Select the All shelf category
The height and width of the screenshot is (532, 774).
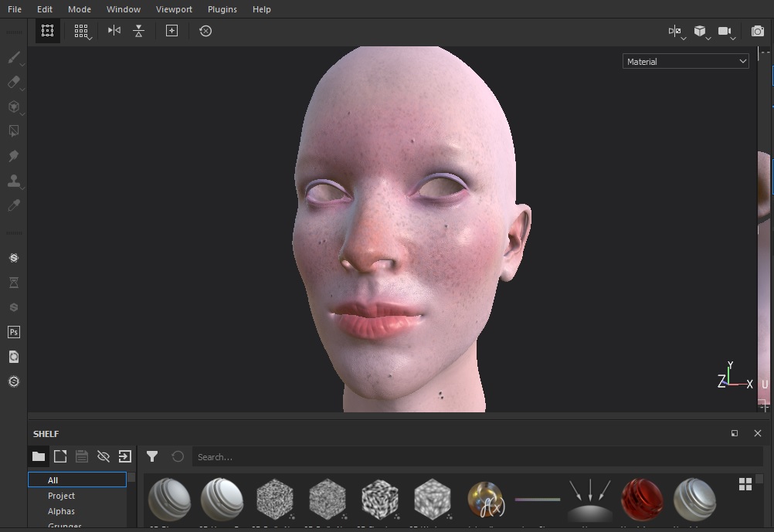pos(77,479)
